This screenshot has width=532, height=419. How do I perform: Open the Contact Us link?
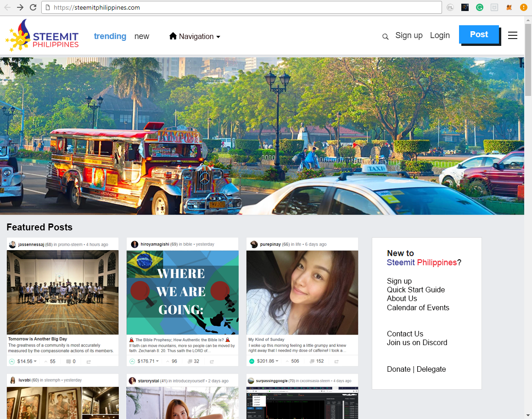point(405,334)
